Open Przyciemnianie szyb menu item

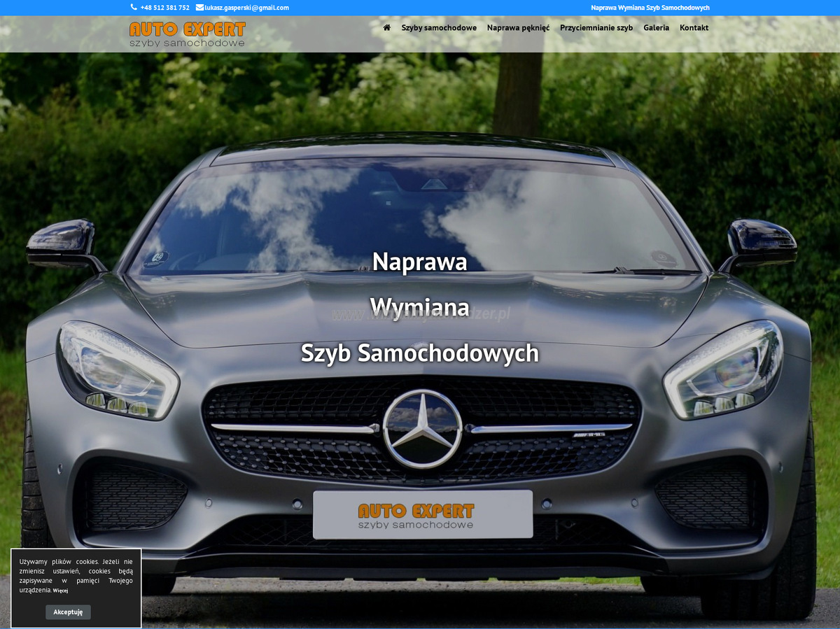tap(596, 28)
